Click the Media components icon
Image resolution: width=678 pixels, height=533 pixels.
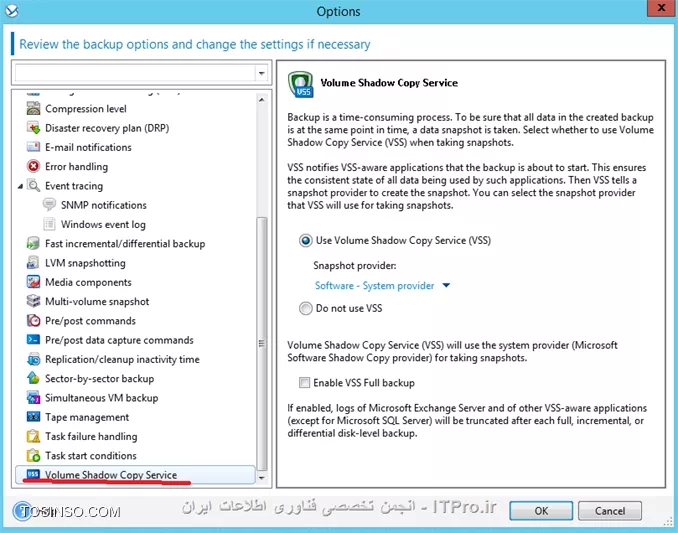click(x=33, y=282)
